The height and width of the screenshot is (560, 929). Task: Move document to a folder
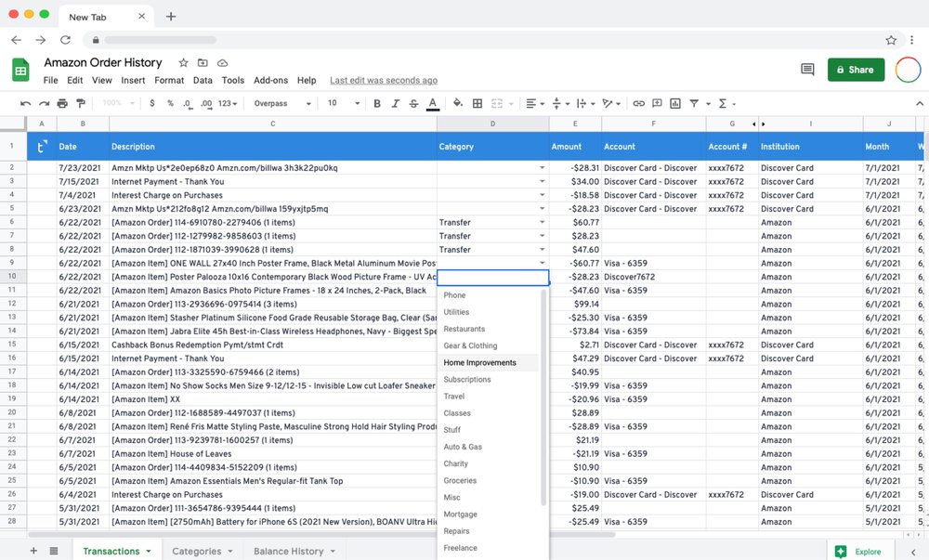tap(203, 63)
